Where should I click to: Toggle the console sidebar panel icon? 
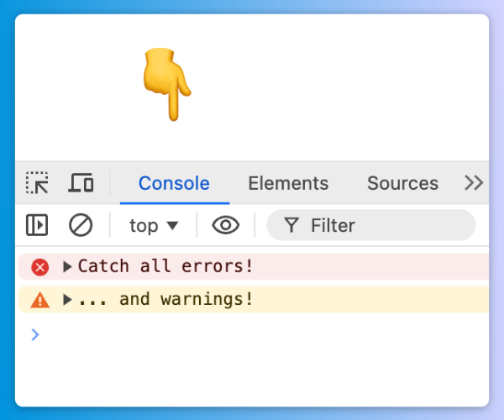click(x=37, y=225)
